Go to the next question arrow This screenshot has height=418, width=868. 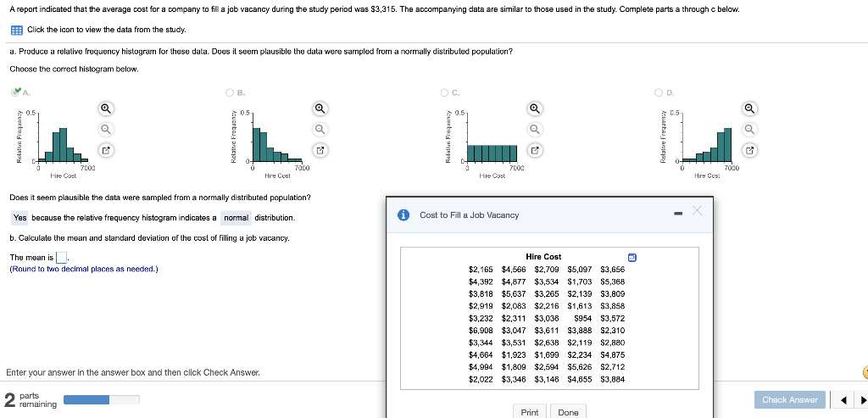tap(862, 399)
